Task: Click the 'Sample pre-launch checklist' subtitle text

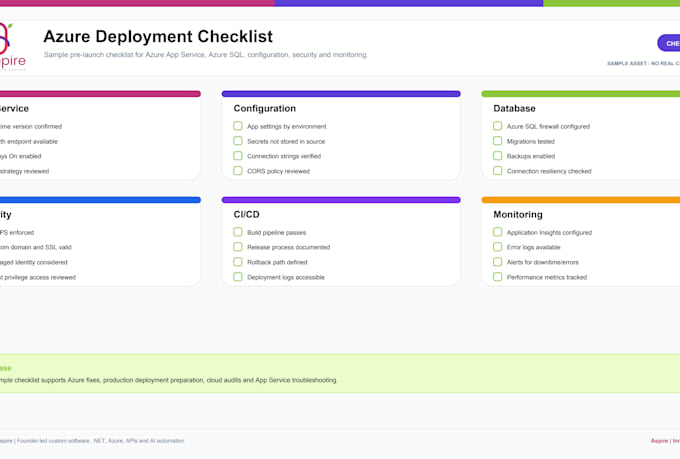Action: click(x=206, y=55)
